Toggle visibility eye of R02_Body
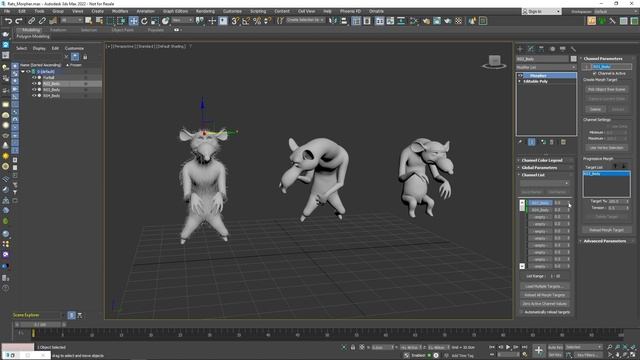640x360 pixels. tap(34, 84)
